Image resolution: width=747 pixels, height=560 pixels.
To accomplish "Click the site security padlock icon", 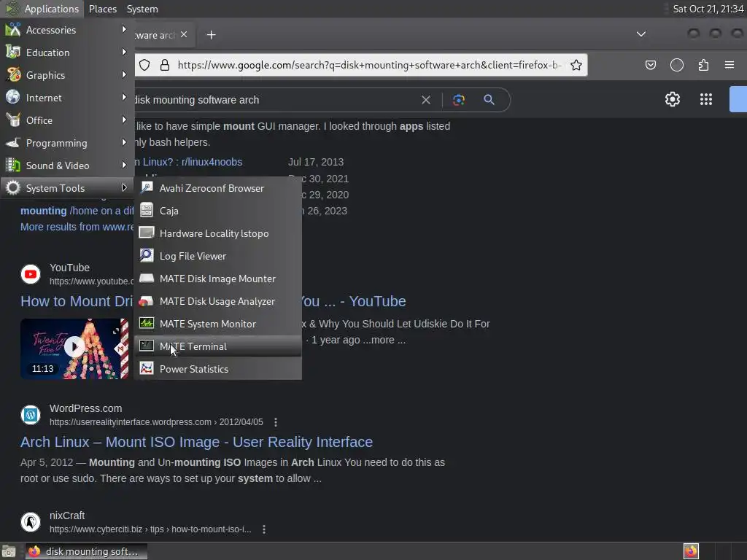I will click(165, 65).
